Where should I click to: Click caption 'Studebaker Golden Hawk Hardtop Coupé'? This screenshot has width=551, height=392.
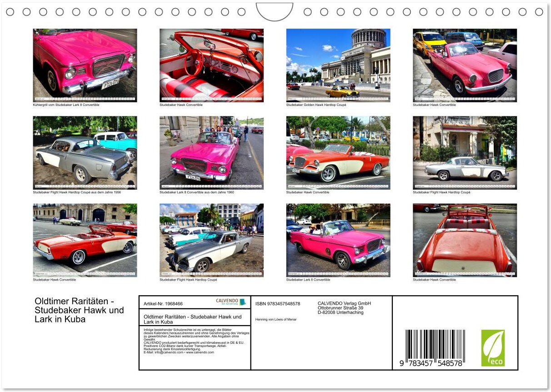point(316,105)
